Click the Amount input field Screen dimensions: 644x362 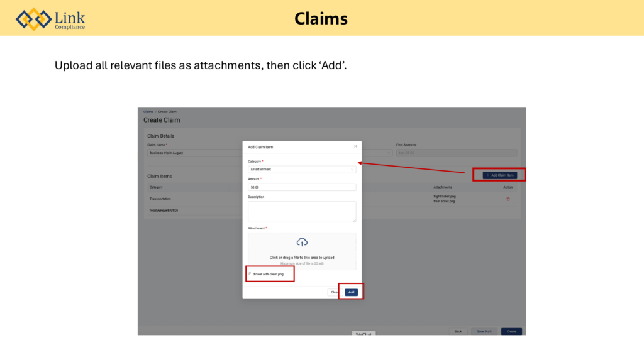tap(302, 187)
